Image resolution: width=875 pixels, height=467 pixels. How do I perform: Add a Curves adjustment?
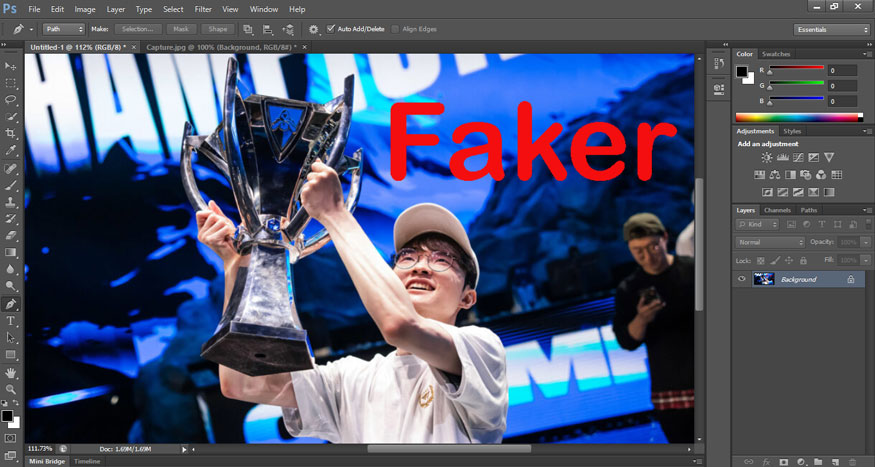click(x=798, y=158)
